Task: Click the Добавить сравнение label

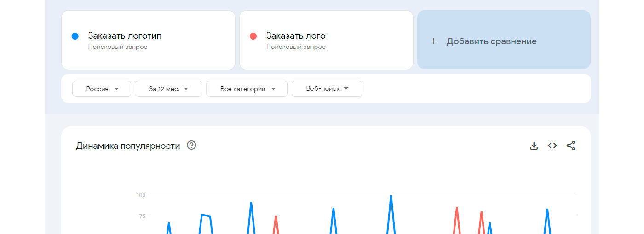Action: tap(491, 41)
